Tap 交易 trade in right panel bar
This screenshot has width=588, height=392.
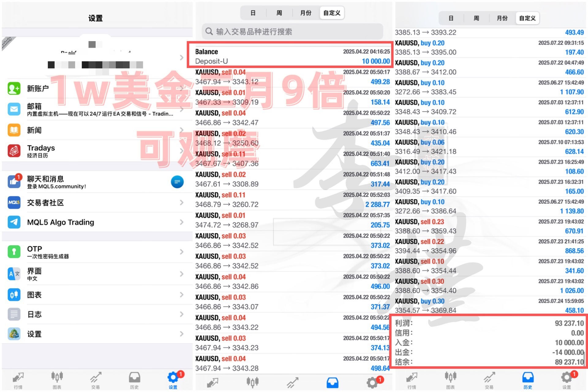point(489,380)
